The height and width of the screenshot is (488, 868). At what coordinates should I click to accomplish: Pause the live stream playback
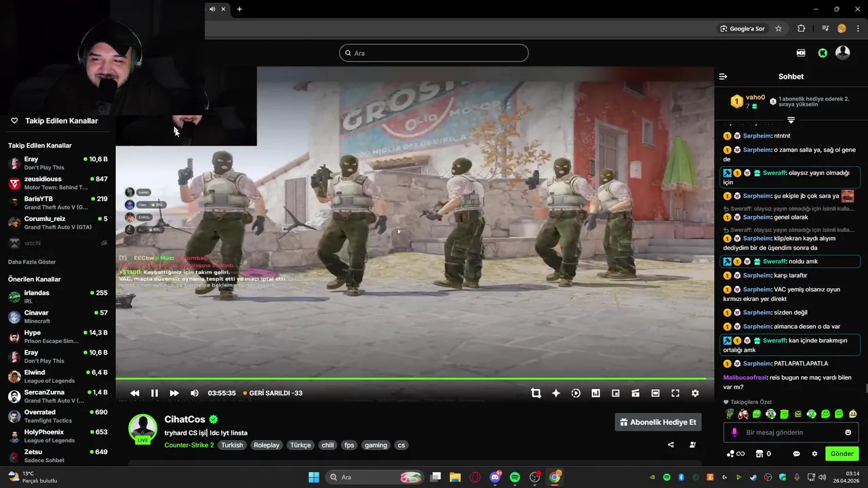[x=155, y=393]
